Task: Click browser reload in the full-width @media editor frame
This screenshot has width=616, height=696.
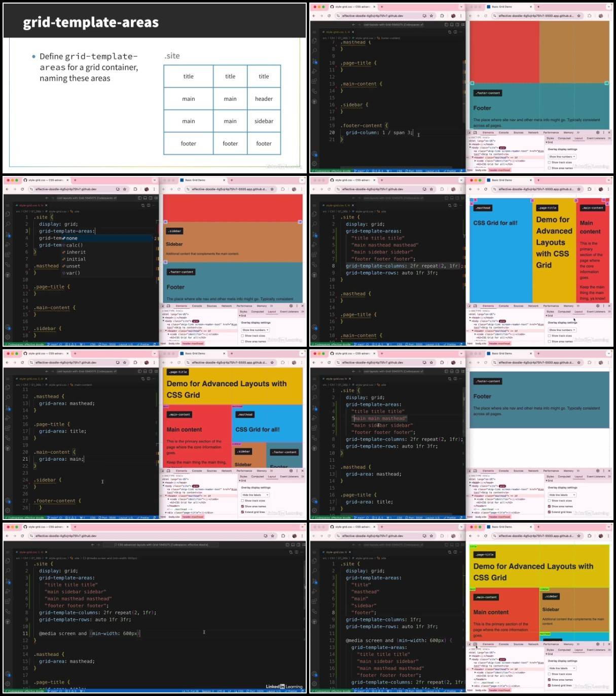Action: pyautogui.click(x=22, y=536)
